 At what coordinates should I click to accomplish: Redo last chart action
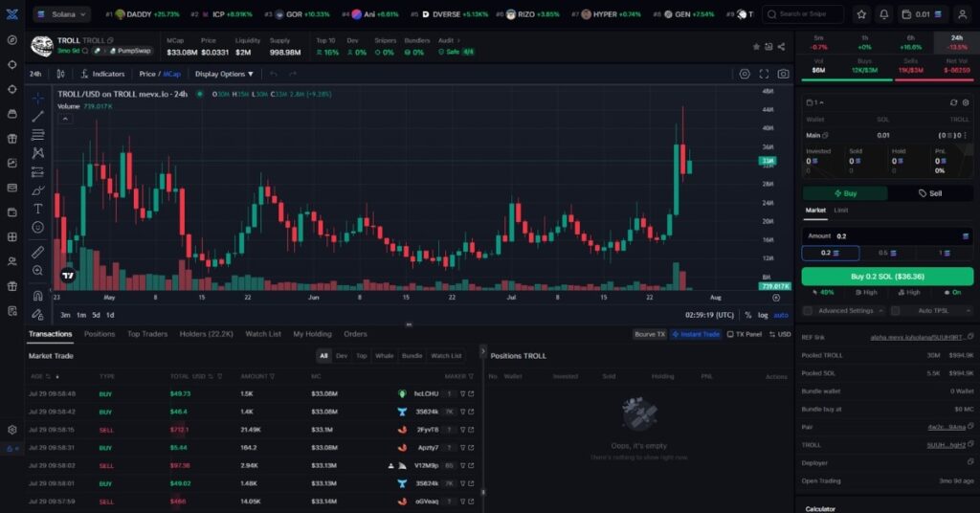click(292, 74)
